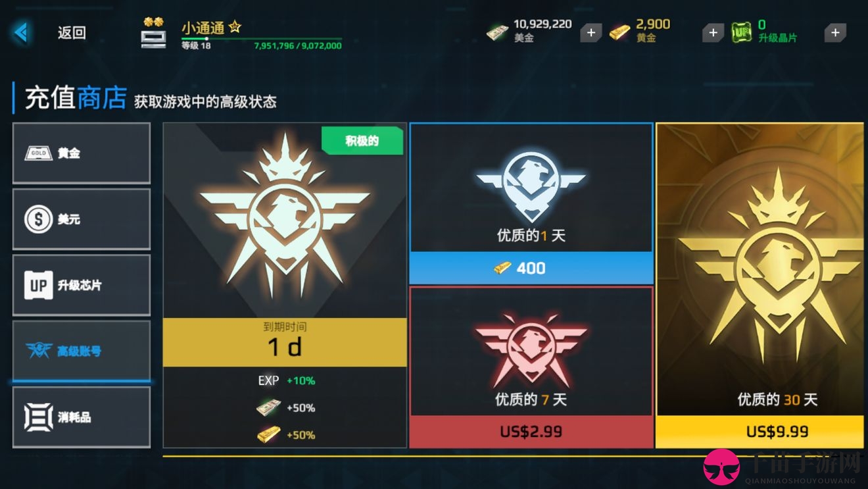Click the blue back arrow icon
Viewport: 868px width, 489px height.
[21, 32]
